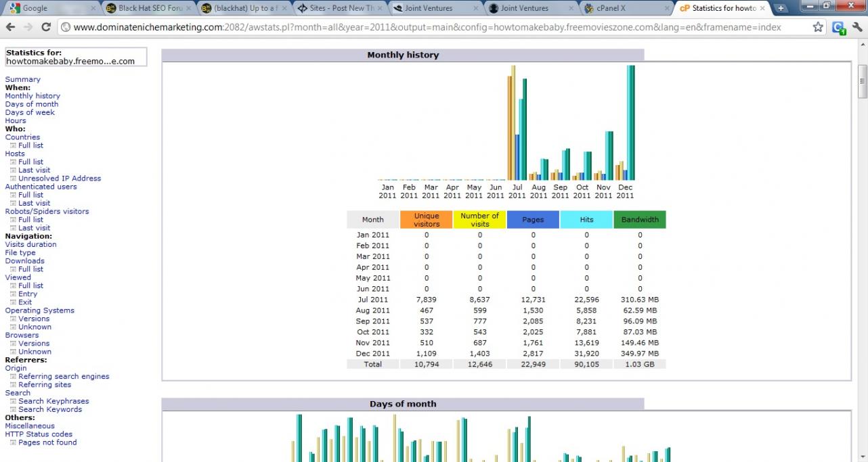Switch to the (blackhat) Up to a tab
The image size is (868, 462).
pos(245,9)
